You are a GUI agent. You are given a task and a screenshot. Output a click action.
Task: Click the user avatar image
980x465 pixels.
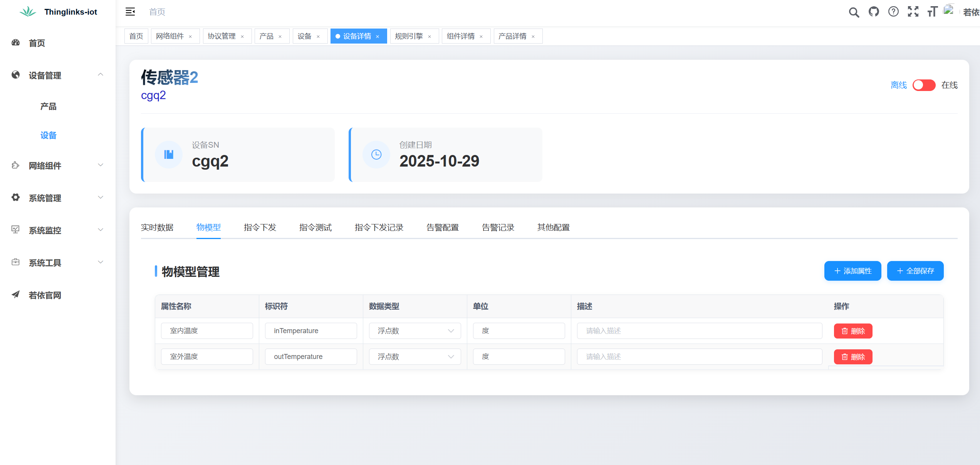pos(949,10)
